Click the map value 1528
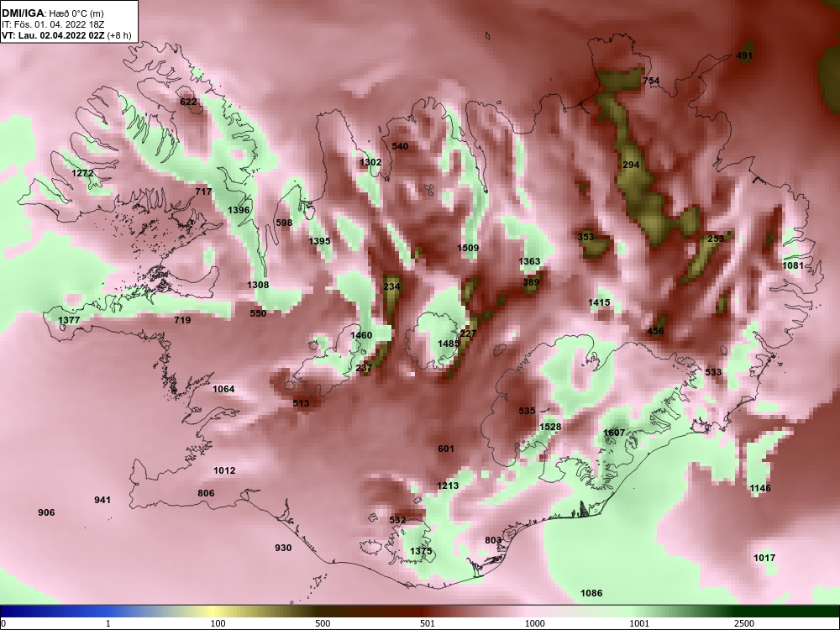This screenshot has width=840, height=630. click(x=550, y=428)
